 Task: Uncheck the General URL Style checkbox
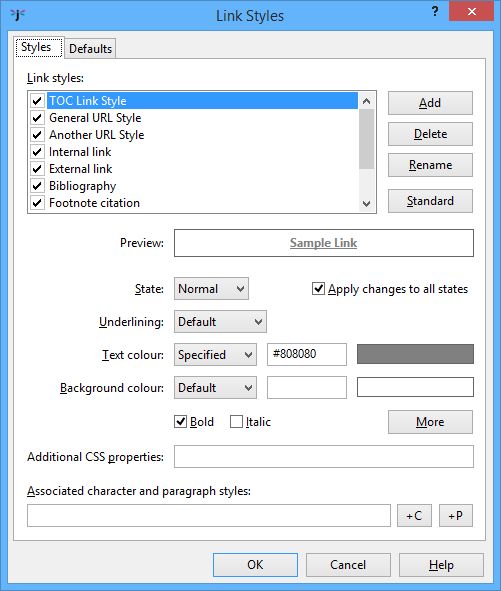click(x=37, y=118)
